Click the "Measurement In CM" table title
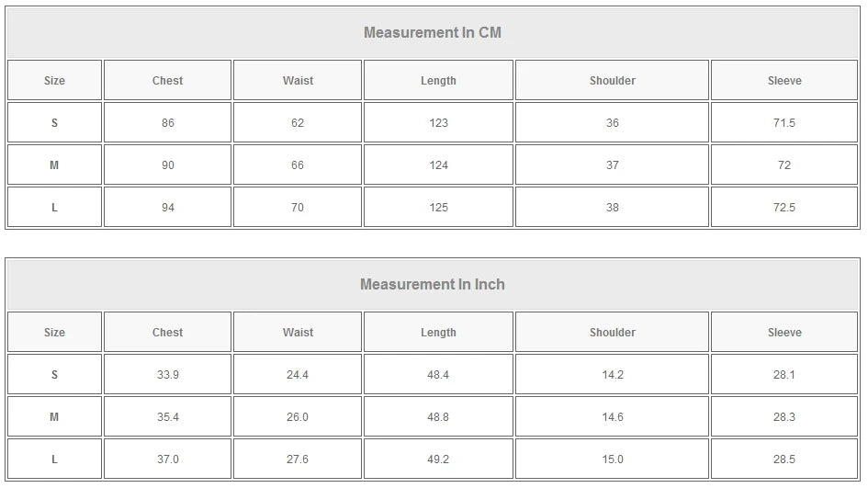The height and width of the screenshot is (488, 868). pyautogui.click(x=433, y=33)
